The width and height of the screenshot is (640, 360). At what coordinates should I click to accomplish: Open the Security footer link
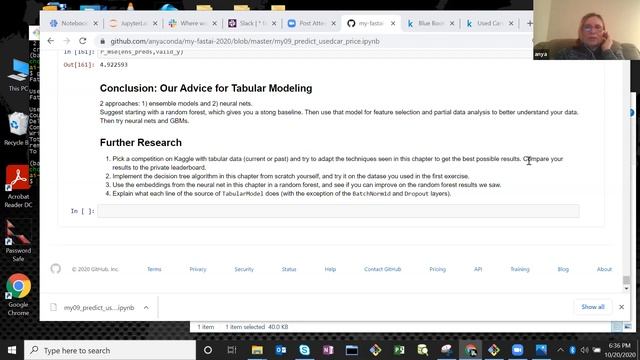pos(244,269)
